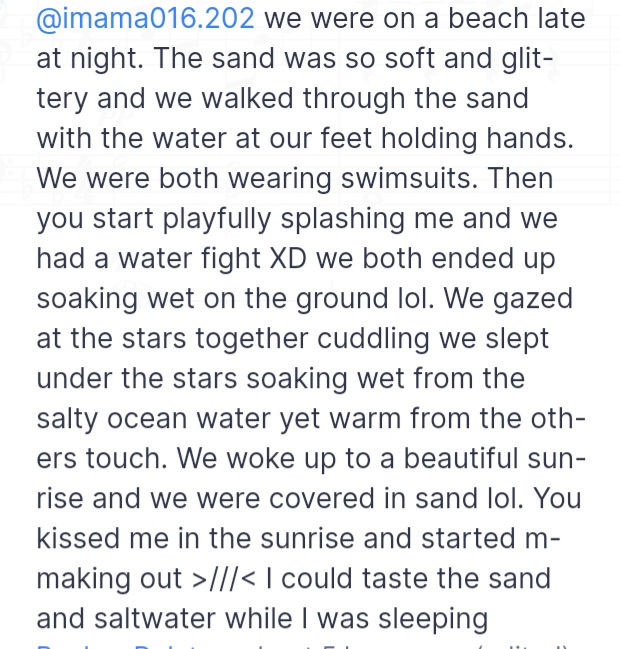This screenshot has width=620, height=649.
Task: Open the @imama016.202 mention link
Action: [x=146, y=18]
